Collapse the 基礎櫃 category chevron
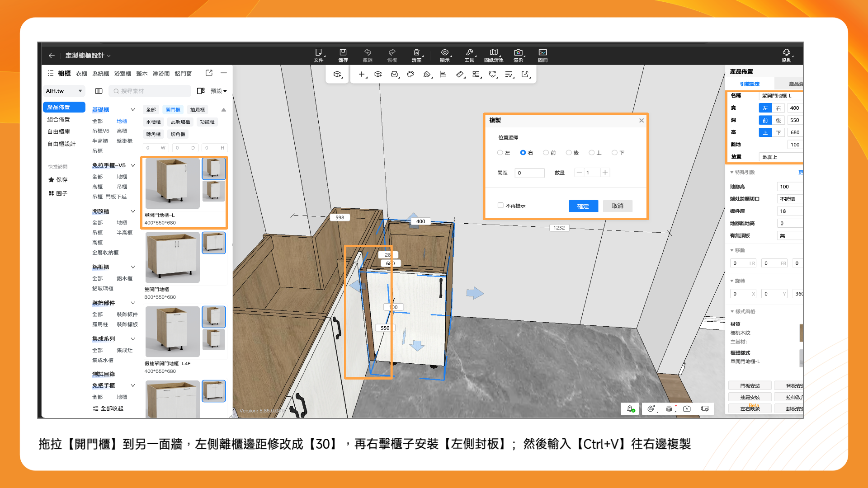Viewport: 868px width, 488px height. pyautogui.click(x=133, y=110)
